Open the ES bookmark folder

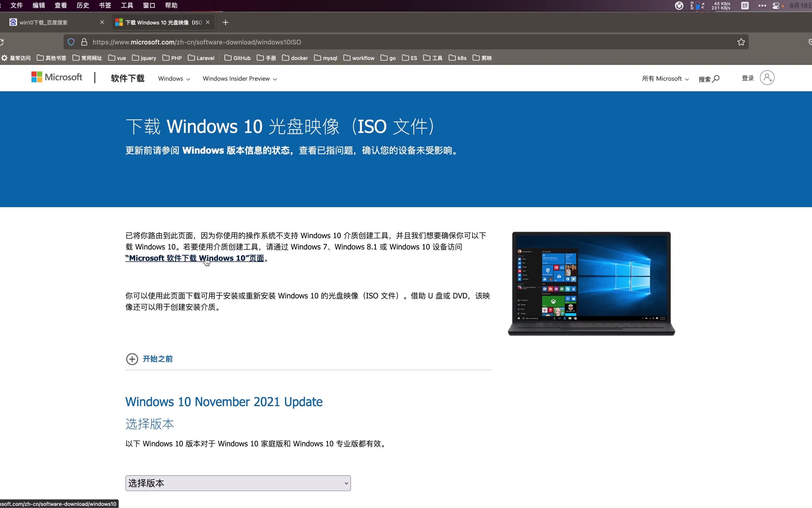coord(409,58)
